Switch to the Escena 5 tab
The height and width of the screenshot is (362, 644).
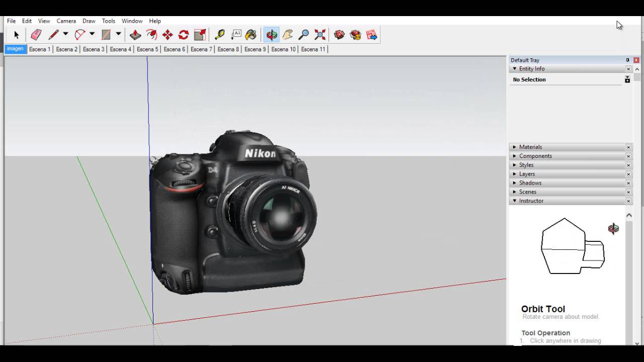(147, 49)
